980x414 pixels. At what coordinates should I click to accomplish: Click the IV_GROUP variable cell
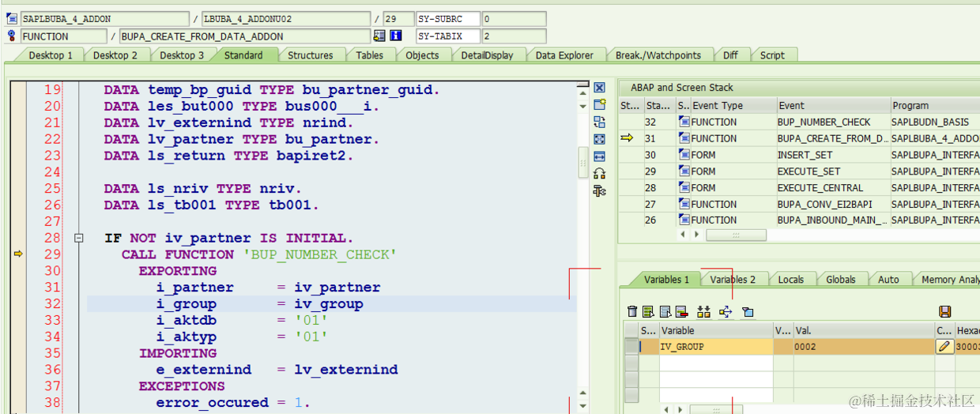point(716,346)
